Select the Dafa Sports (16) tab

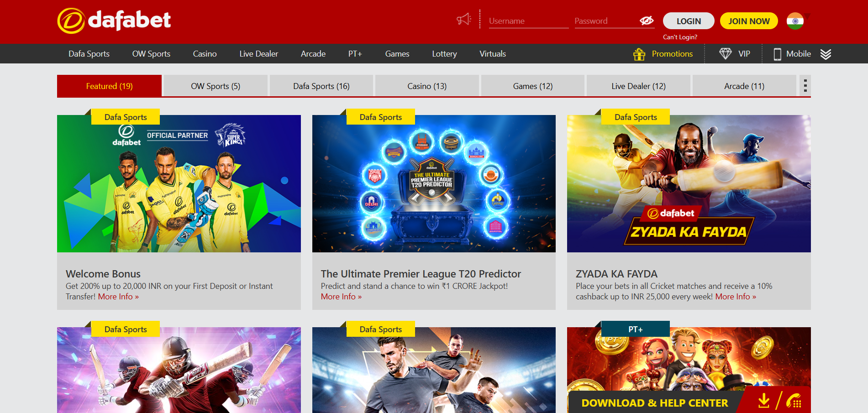321,86
